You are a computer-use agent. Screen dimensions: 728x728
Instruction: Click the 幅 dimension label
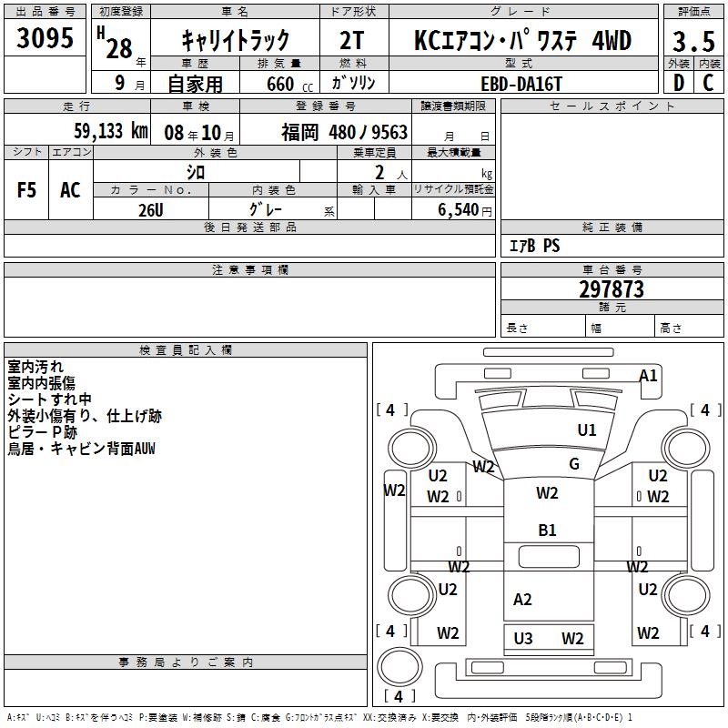pyautogui.click(x=596, y=329)
